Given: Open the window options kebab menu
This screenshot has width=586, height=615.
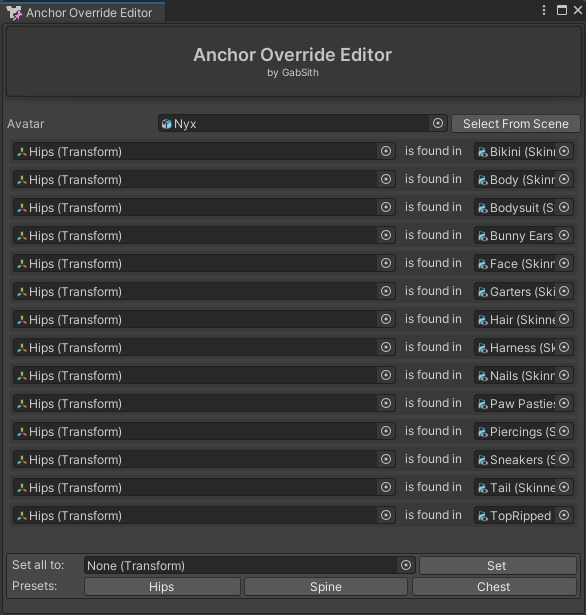Looking at the screenshot, I should coord(544,10).
